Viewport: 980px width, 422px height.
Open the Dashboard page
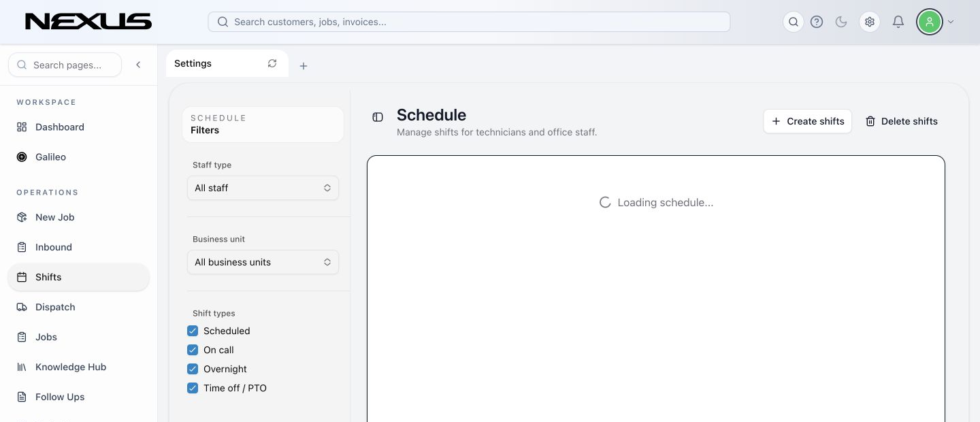[x=78, y=127]
